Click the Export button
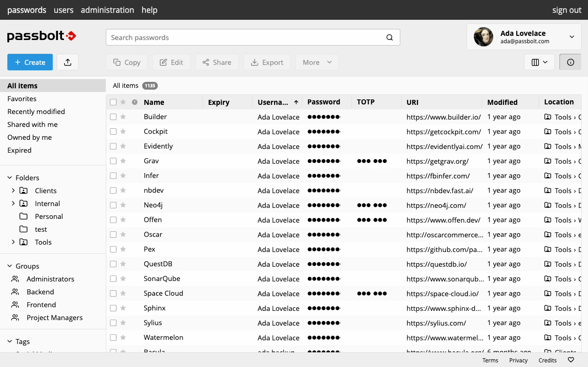Image resolution: width=588 pixels, height=367 pixels. [x=267, y=62]
